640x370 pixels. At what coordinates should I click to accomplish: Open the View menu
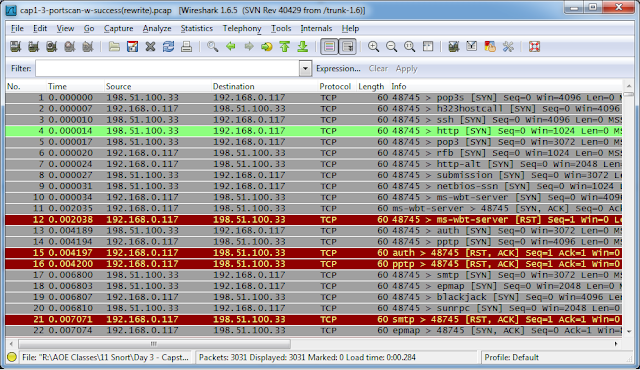[x=65, y=29]
